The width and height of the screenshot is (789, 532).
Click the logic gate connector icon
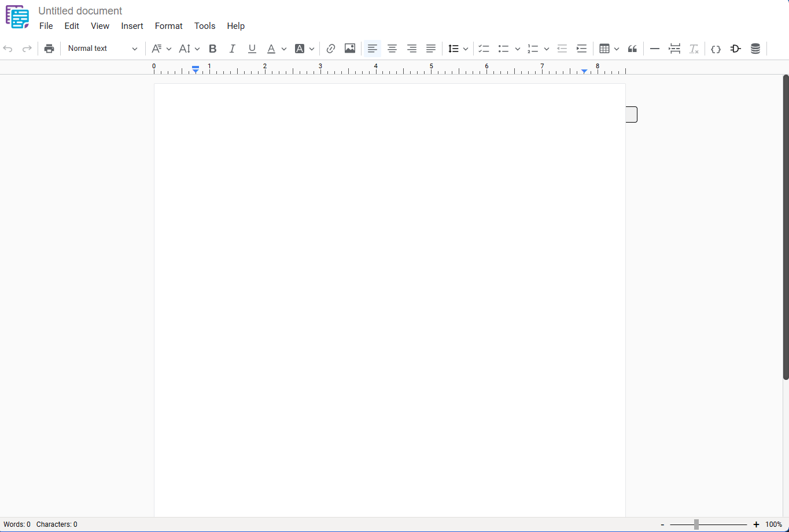[736, 49]
